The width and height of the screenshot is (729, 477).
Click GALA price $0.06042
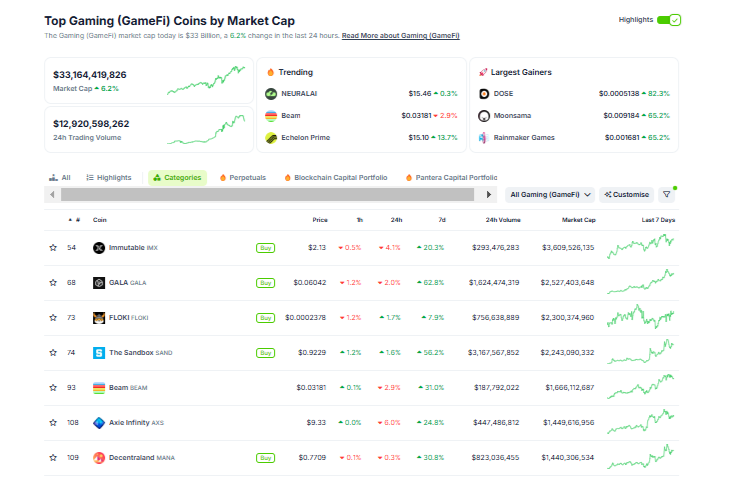click(310, 283)
